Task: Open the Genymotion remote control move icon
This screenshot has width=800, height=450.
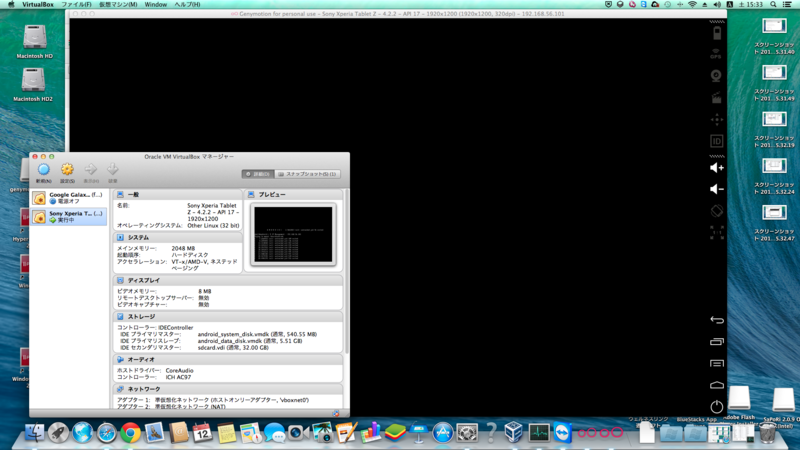Action: point(717,119)
